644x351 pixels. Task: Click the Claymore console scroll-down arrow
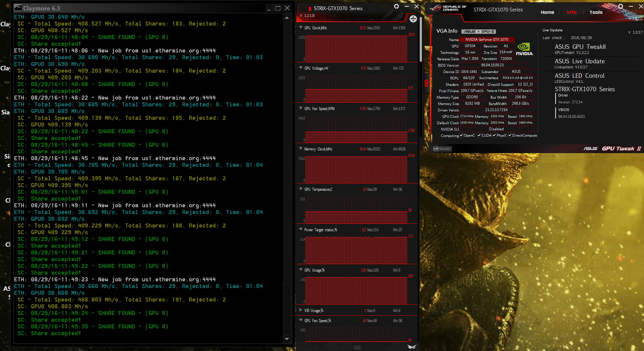pyautogui.click(x=287, y=339)
